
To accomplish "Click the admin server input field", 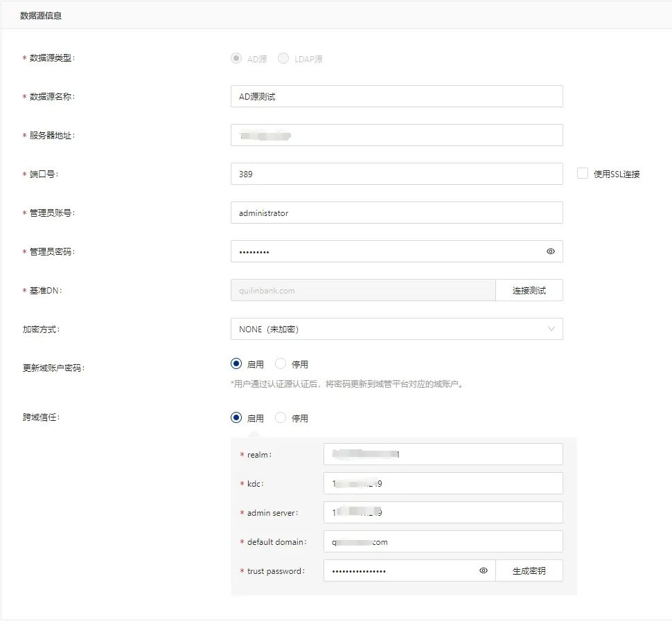I will pyautogui.click(x=443, y=512).
